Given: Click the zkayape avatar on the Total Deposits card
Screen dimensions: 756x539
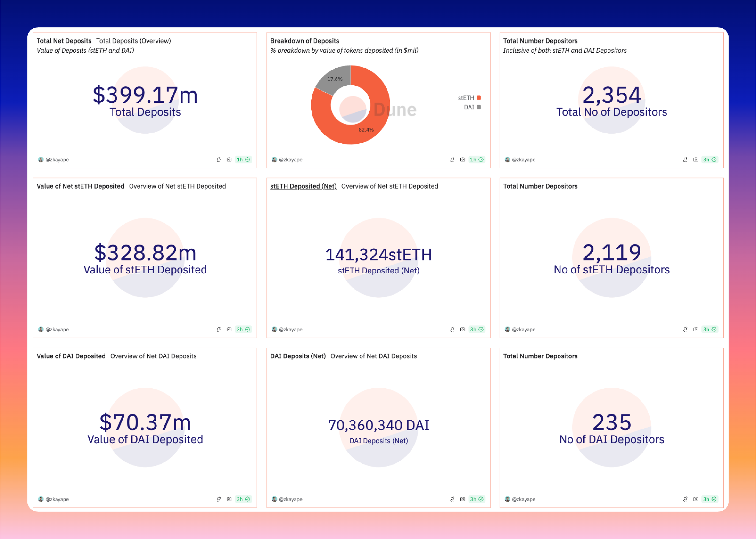Looking at the screenshot, I should (x=41, y=160).
